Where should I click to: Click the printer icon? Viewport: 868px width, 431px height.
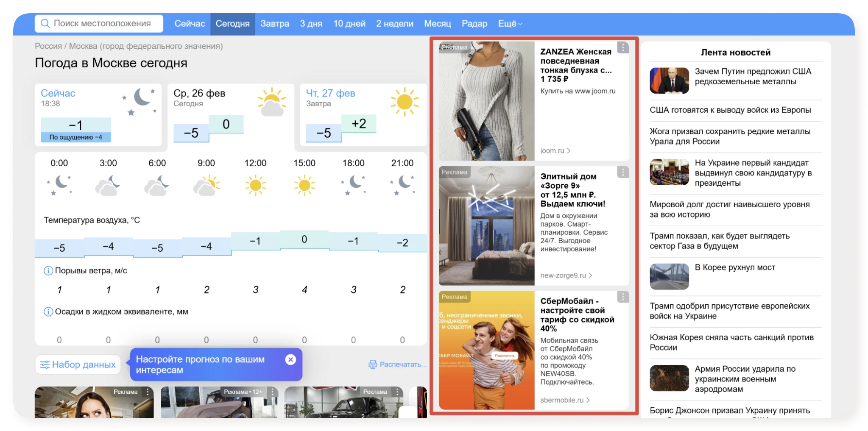pyautogui.click(x=373, y=364)
